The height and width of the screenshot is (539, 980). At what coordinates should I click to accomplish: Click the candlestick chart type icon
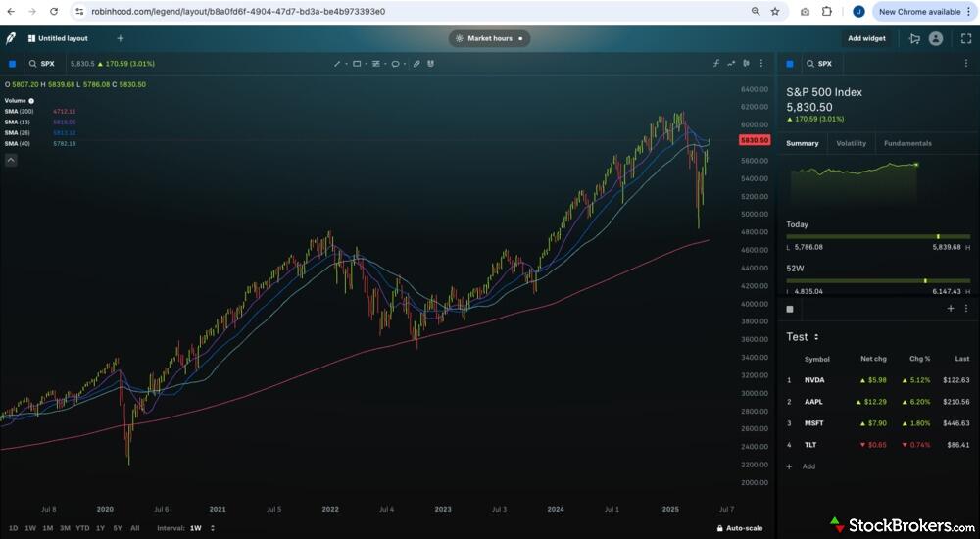click(x=747, y=64)
